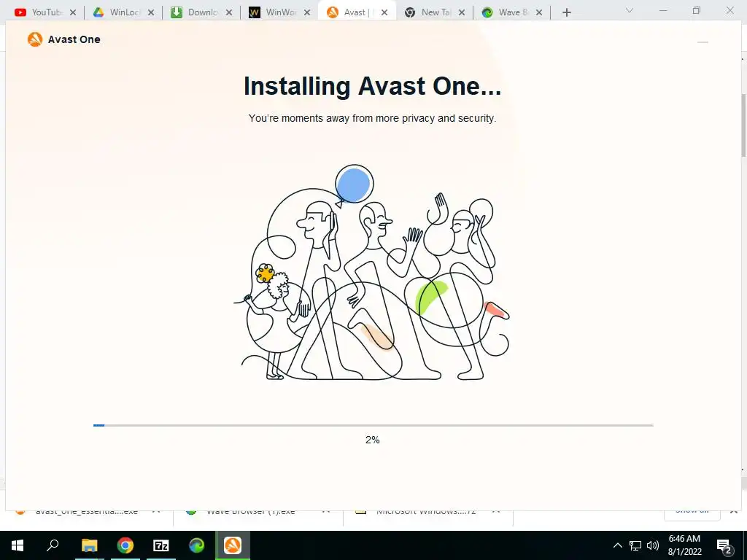The height and width of the screenshot is (560, 747).
Task: Click the 2% progress text
Action: 373,440
